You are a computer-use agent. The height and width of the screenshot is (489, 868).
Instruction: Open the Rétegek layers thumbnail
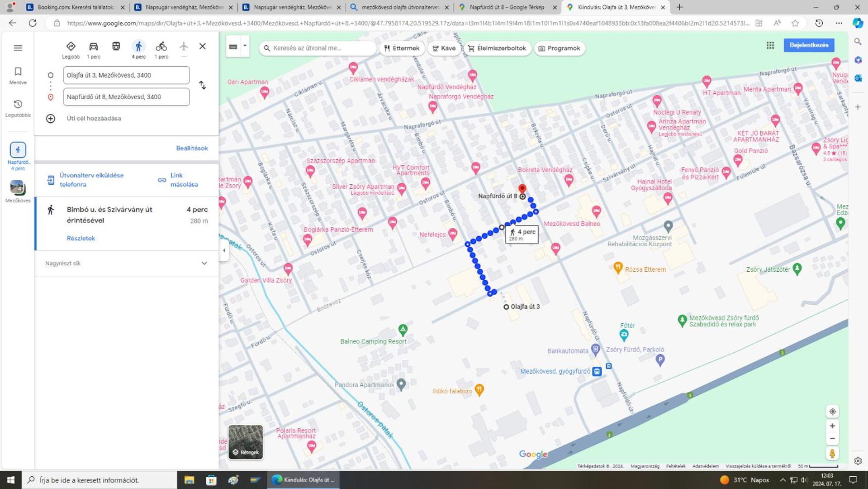click(x=246, y=441)
